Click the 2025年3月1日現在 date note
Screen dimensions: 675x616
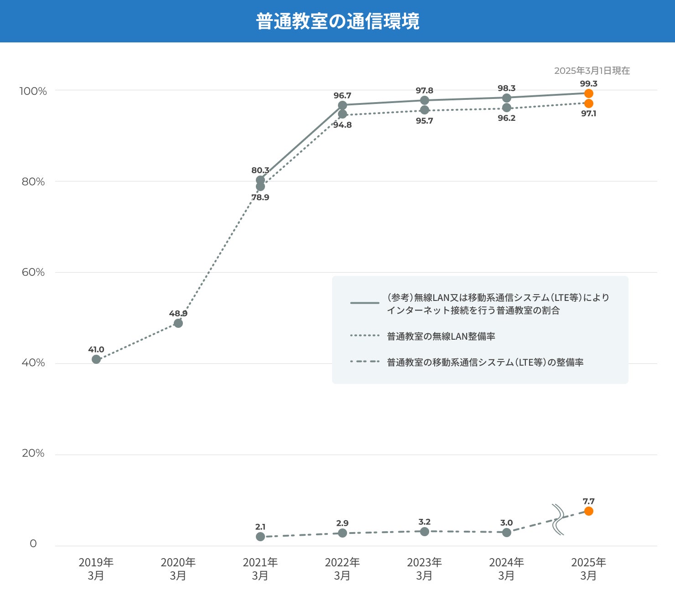(592, 71)
